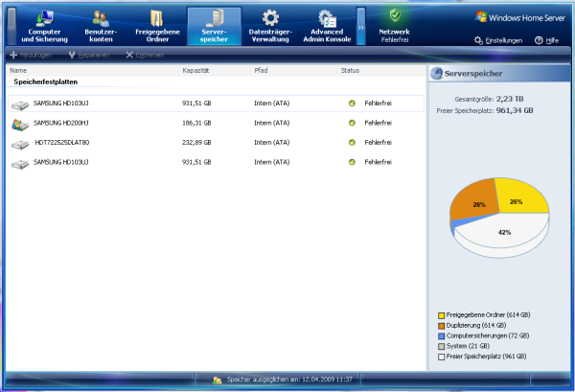Click the Duplizierung (614 GB) legend text
This screenshot has width=575, height=392.
476,325
